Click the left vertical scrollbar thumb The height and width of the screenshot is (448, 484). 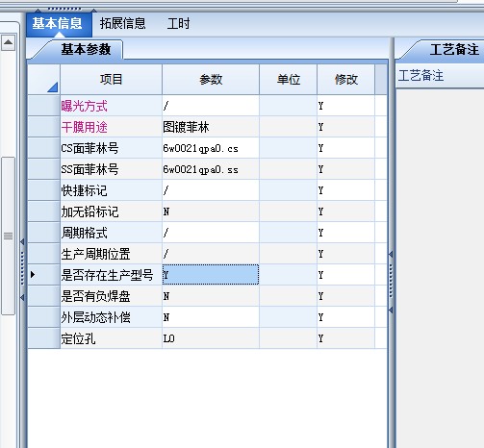9,236
